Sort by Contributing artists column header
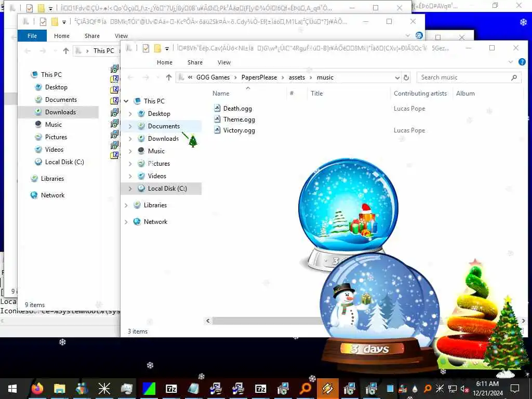Viewport: 532px width, 399px height. click(420, 94)
